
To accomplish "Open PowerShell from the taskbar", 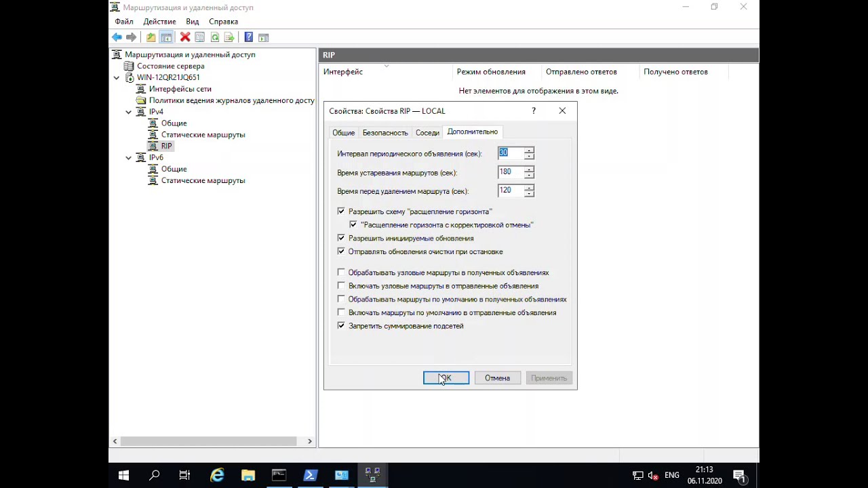I will coord(310,475).
